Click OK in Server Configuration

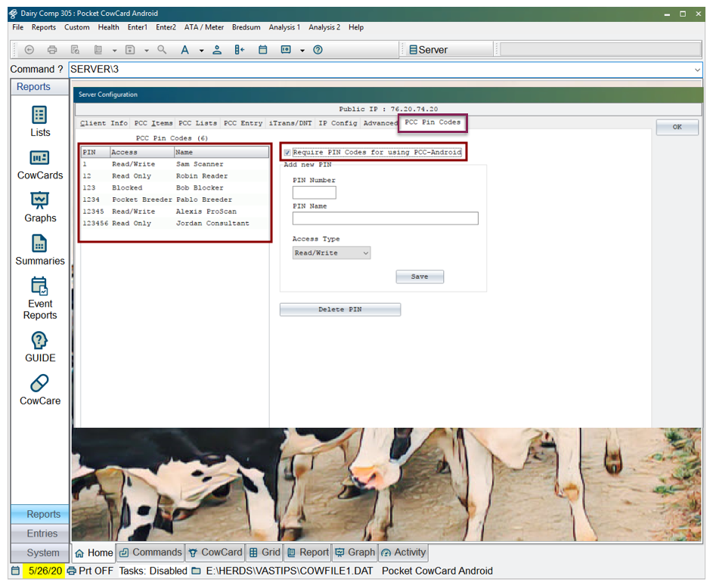pyautogui.click(x=677, y=127)
